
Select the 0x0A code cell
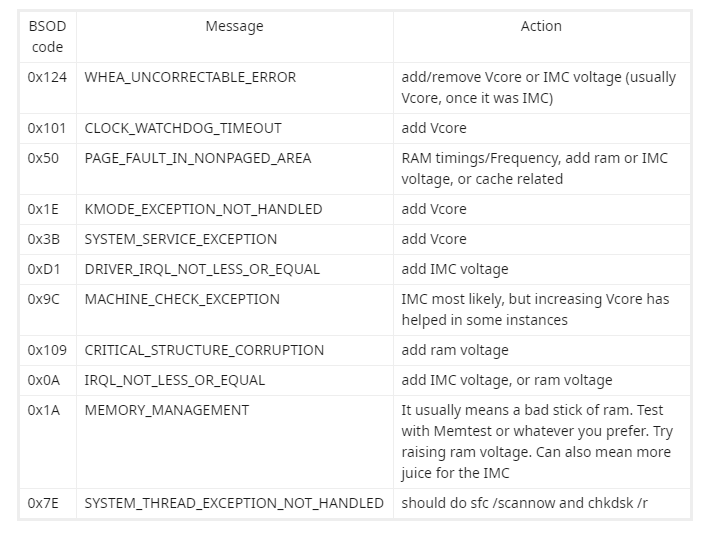47,380
